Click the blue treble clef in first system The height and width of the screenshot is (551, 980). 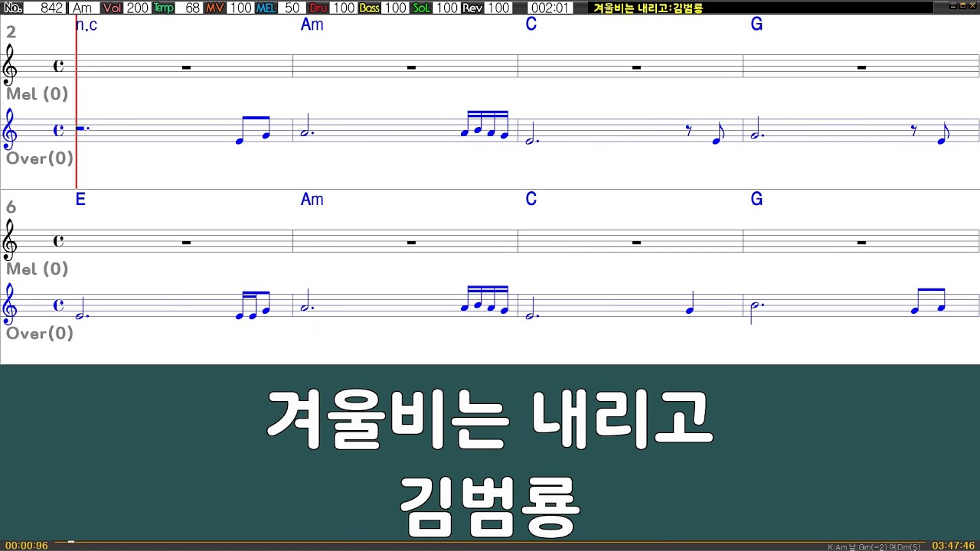(x=10, y=129)
